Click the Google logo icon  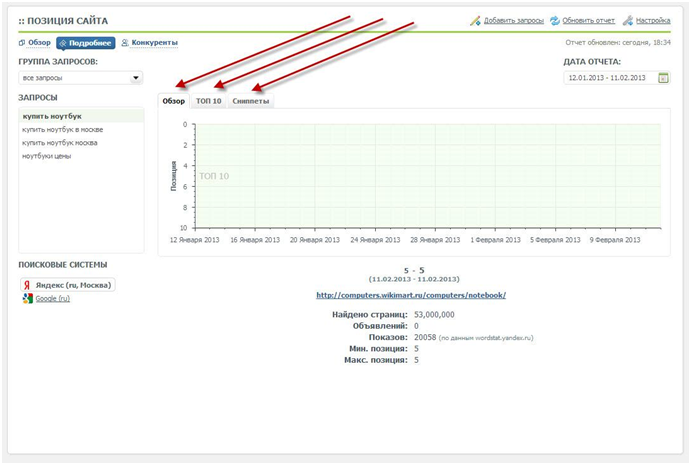(28, 298)
